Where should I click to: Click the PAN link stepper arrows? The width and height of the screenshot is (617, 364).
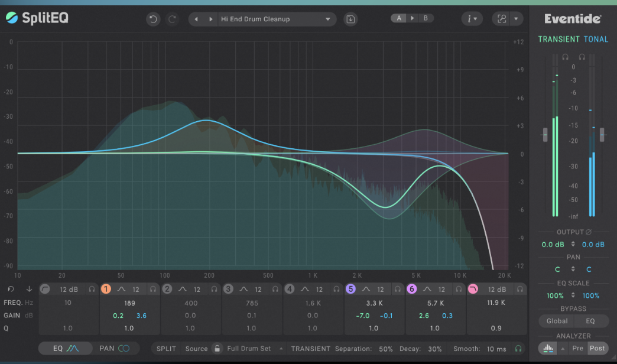pos(573,269)
